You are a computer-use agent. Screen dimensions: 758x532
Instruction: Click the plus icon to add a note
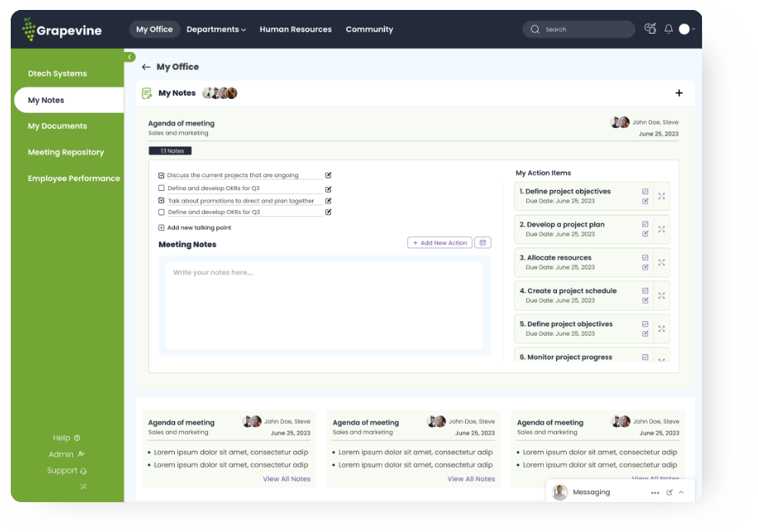(x=679, y=94)
